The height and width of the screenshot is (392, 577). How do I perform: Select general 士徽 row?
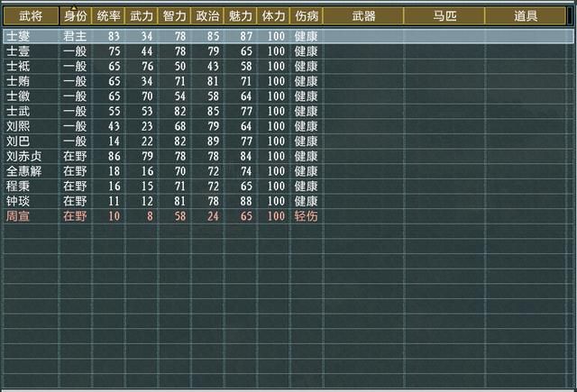[x=288, y=96]
